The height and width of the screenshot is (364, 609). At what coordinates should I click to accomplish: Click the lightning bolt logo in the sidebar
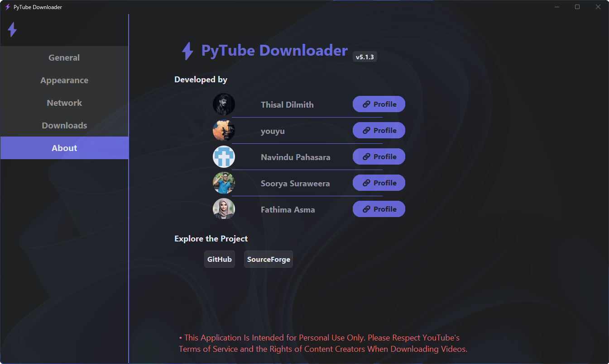pyautogui.click(x=12, y=30)
